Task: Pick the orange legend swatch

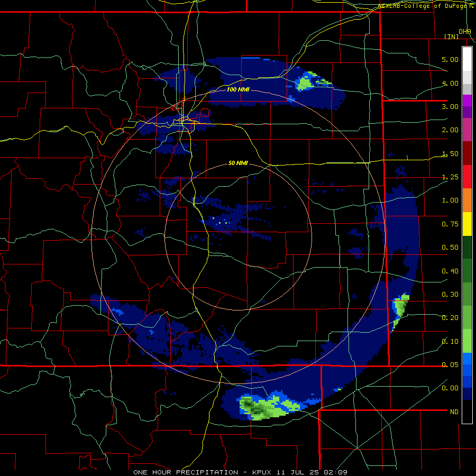Action: pyautogui.click(x=467, y=200)
